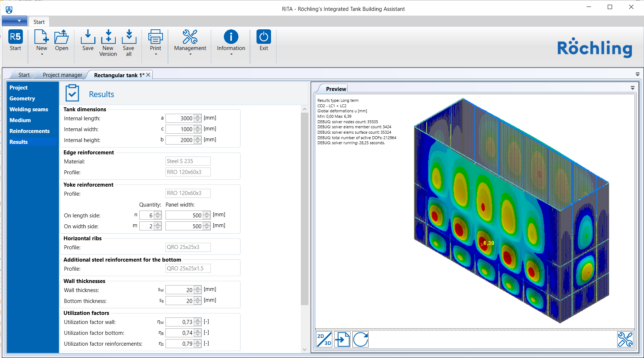
Task: Switch to the Start document tab
Action: 24,75
